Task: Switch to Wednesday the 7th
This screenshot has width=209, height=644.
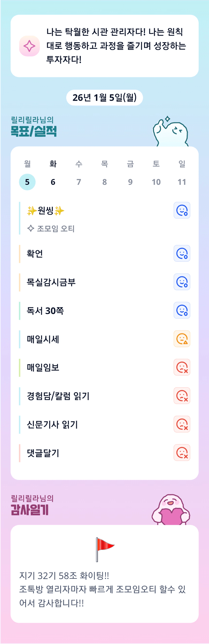Action: (79, 182)
